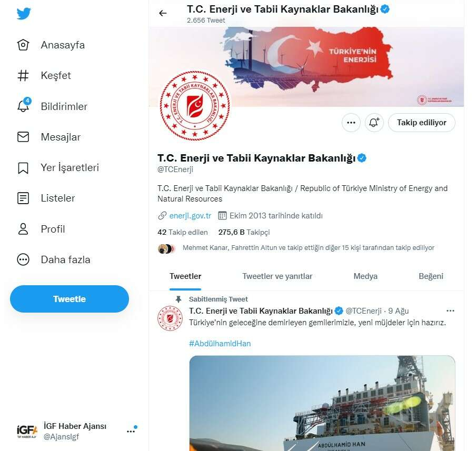Image resolution: width=476 pixels, height=451 pixels.
Task: Open Yer İşaretleri bookmark icon
Action: [23, 167]
